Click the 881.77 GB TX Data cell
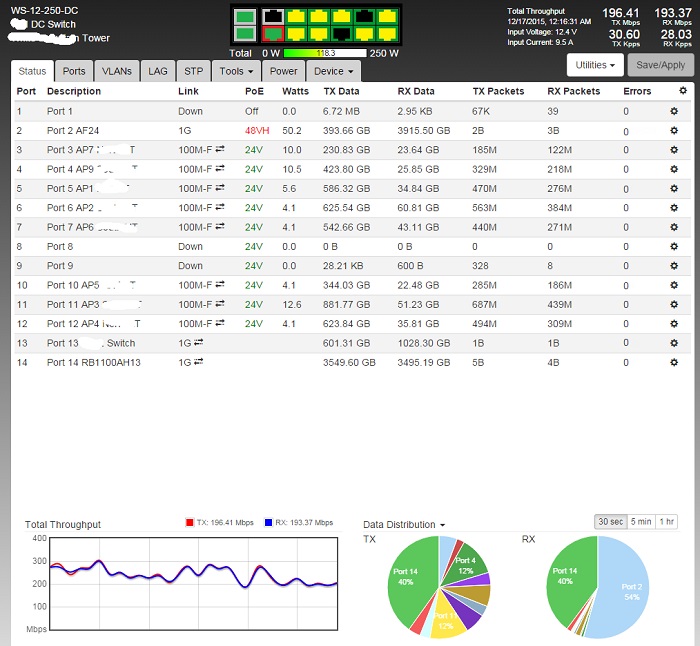Viewport: 700px width, 646px height. point(346,304)
